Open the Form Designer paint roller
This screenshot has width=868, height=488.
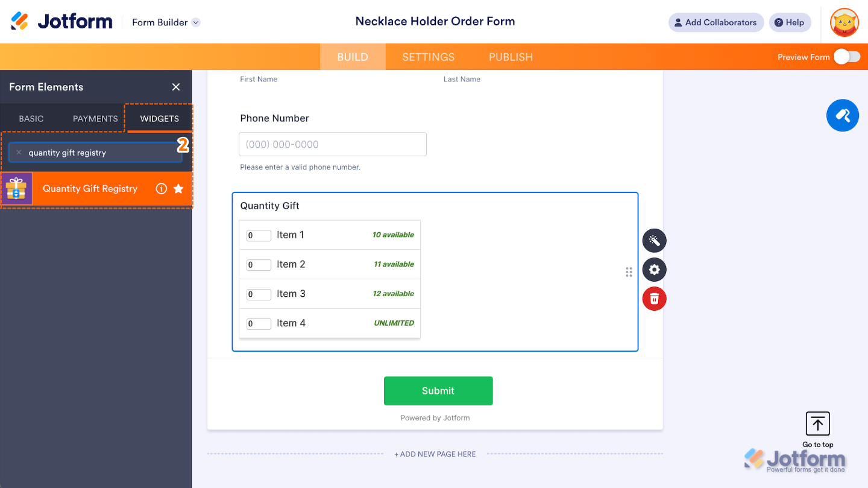842,115
